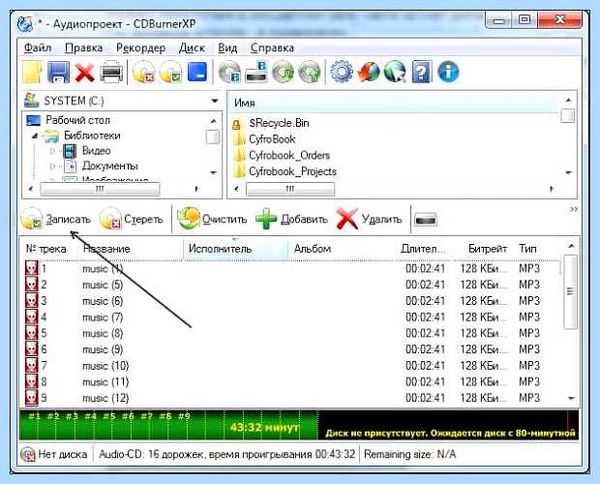Open the Диск menu
The height and width of the screenshot is (484, 600).
192,48
